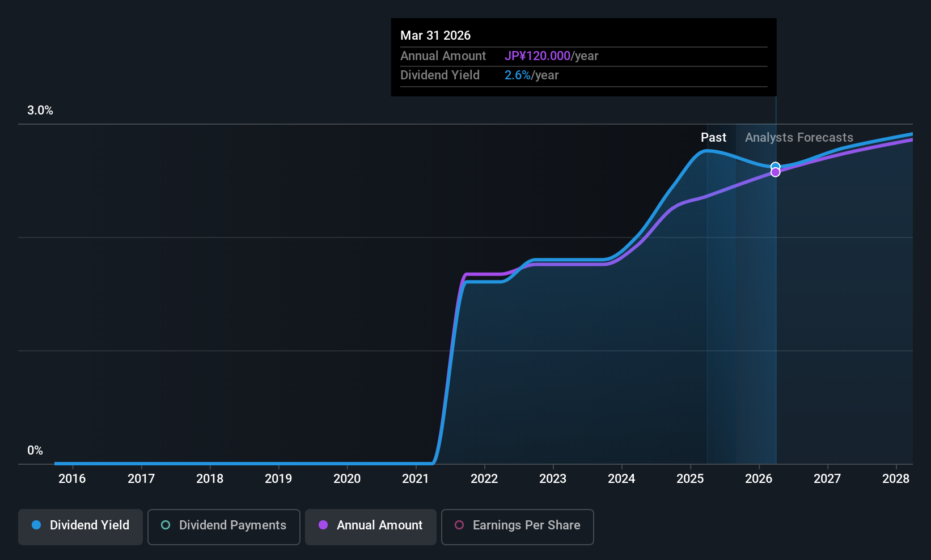The width and height of the screenshot is (931, 560).
Task: Click the 2022 x-axis label
Action: tap(484, 479)
